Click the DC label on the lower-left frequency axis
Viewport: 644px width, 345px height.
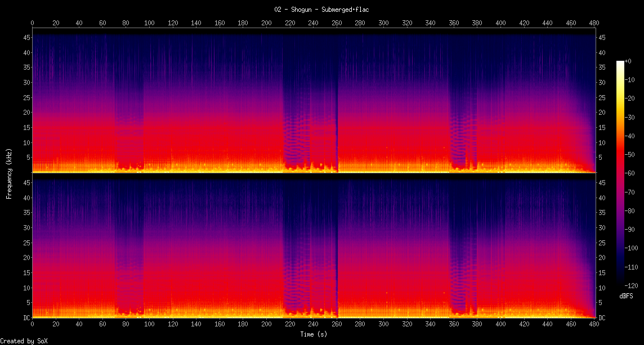(26, 318)
